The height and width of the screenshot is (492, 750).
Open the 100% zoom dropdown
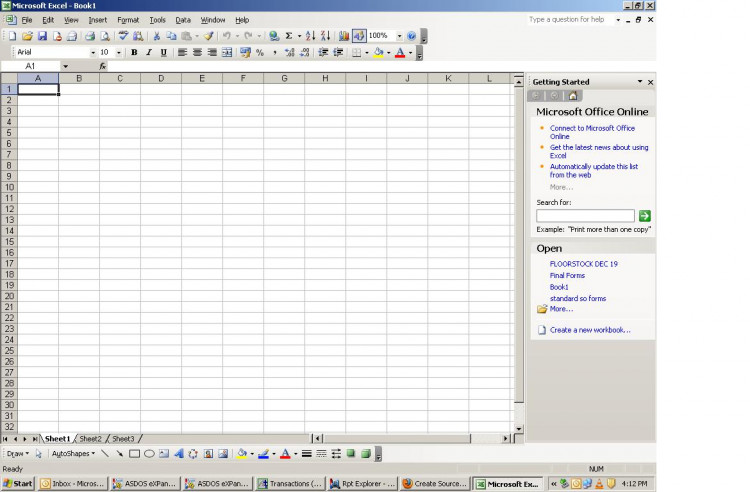(399, 36)
